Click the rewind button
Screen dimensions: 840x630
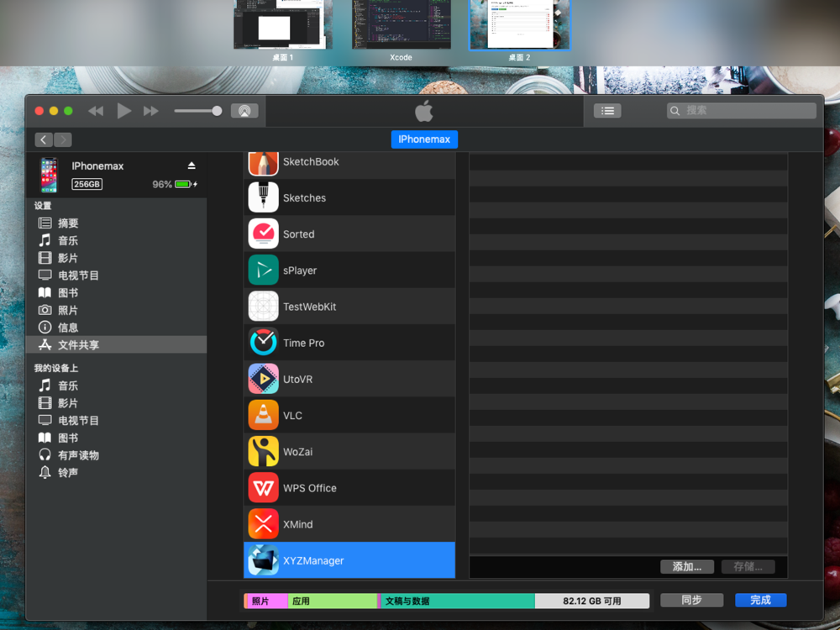[x=96, y=111]
